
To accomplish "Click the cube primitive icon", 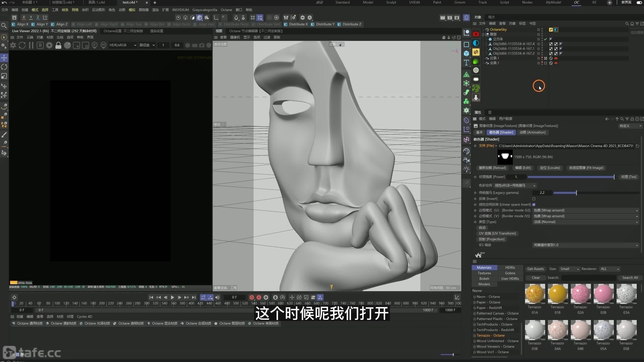I will pos(466,53).
